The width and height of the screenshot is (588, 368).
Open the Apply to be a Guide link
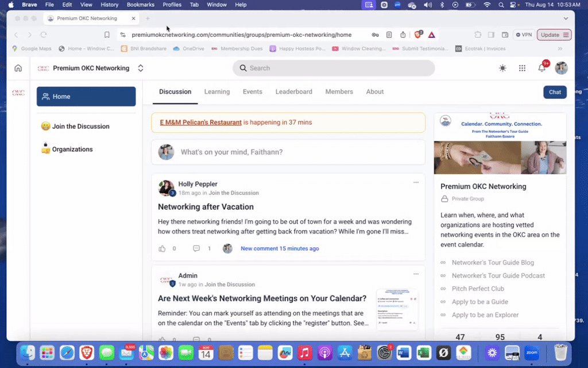479,302
